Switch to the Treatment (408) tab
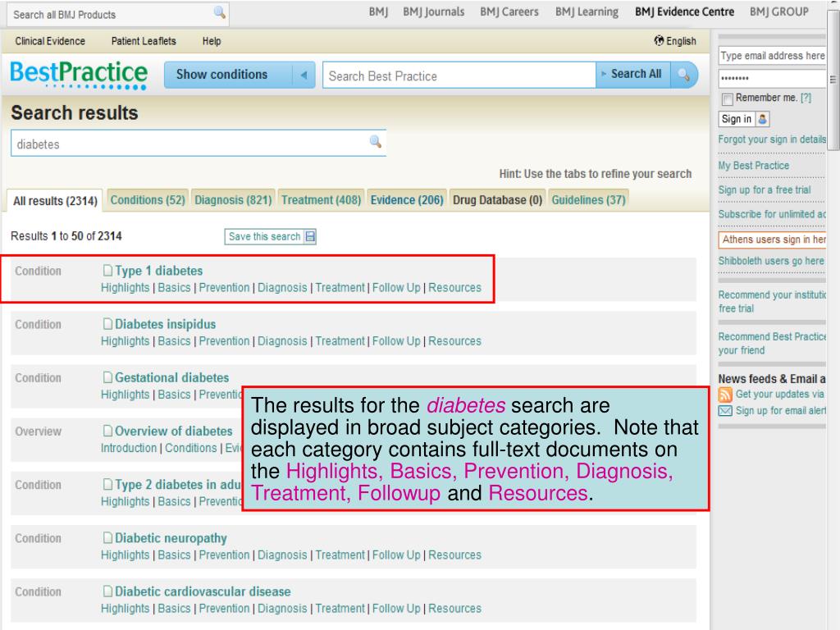Viewport: 840px width, 630px height. [x=321, y=200]
